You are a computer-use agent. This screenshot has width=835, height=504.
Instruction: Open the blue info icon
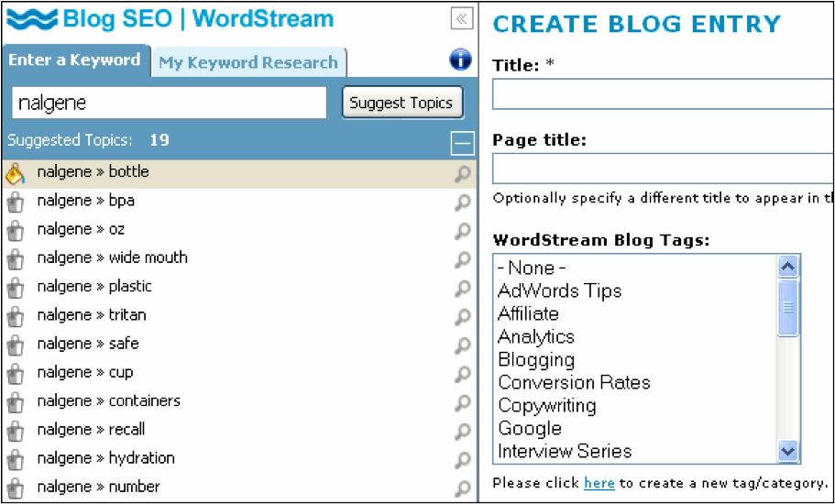(x=461, y=60)
